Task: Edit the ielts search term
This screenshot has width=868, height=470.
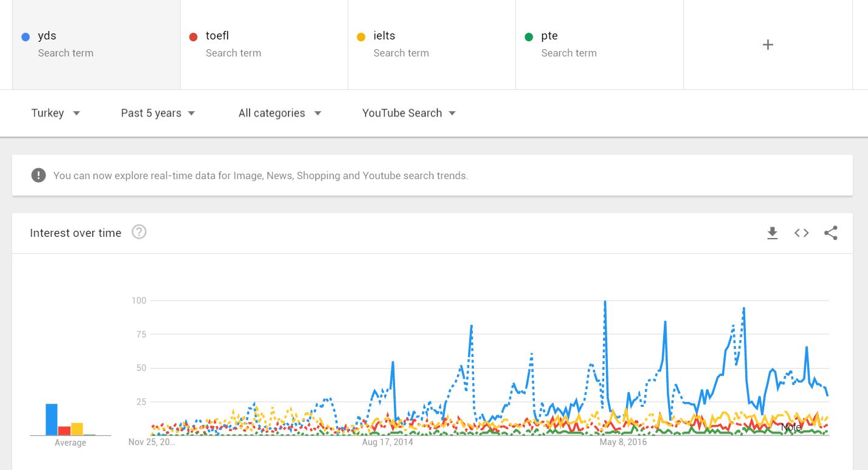Action: [x=432, y=45]
